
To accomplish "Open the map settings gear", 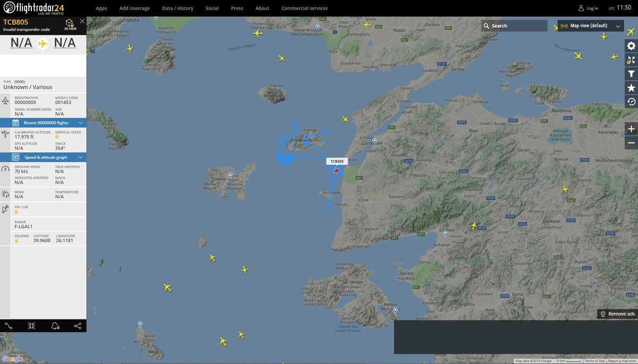I will coord(631,46).
